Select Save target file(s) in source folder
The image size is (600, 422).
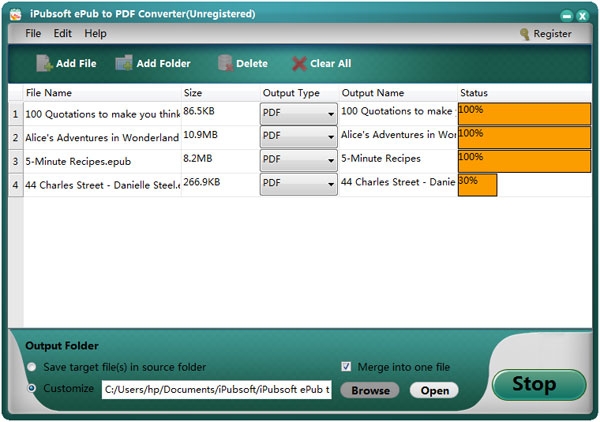tap(32, 367)
